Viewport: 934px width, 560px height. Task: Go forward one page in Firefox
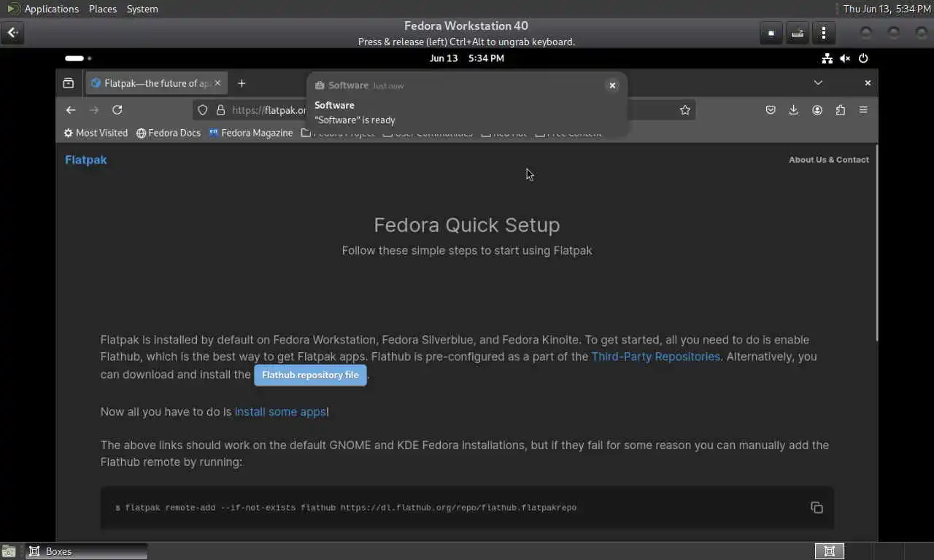point(94,110)
